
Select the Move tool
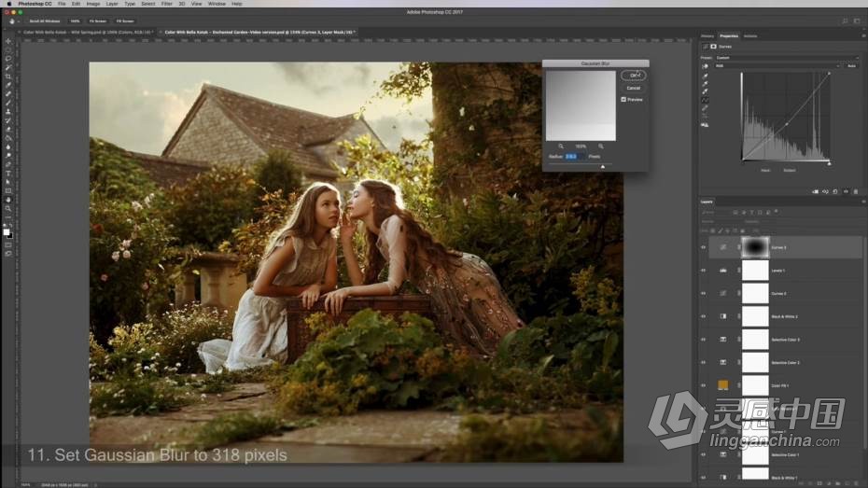coord(7,41)
